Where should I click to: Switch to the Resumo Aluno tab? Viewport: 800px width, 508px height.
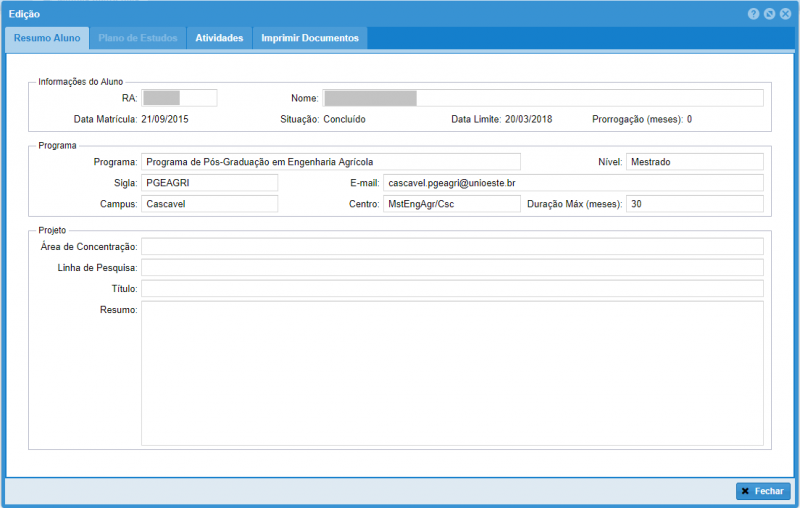tap(47, 38)
